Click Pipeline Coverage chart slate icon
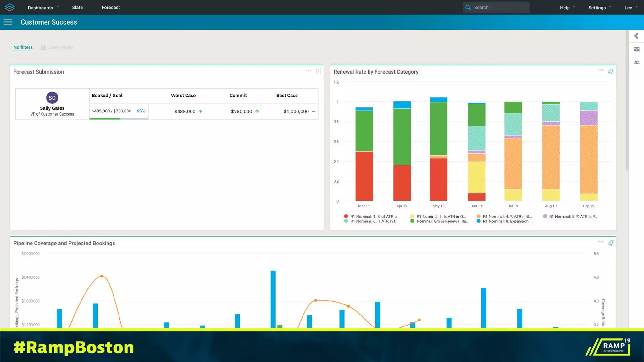Image resolution: width=644 pixels, height=362 pixels. pos(611,243)
